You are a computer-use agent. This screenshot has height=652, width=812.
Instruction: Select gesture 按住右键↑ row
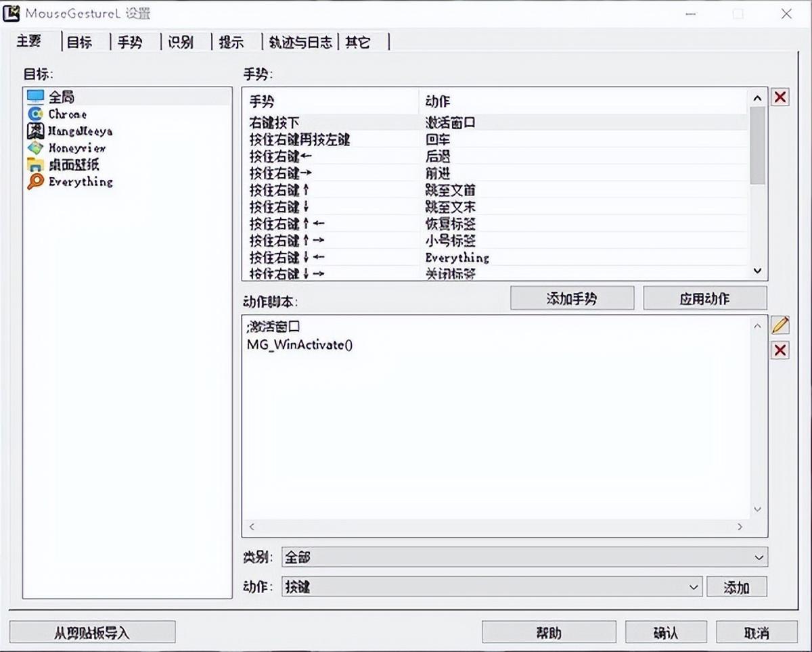495,190
